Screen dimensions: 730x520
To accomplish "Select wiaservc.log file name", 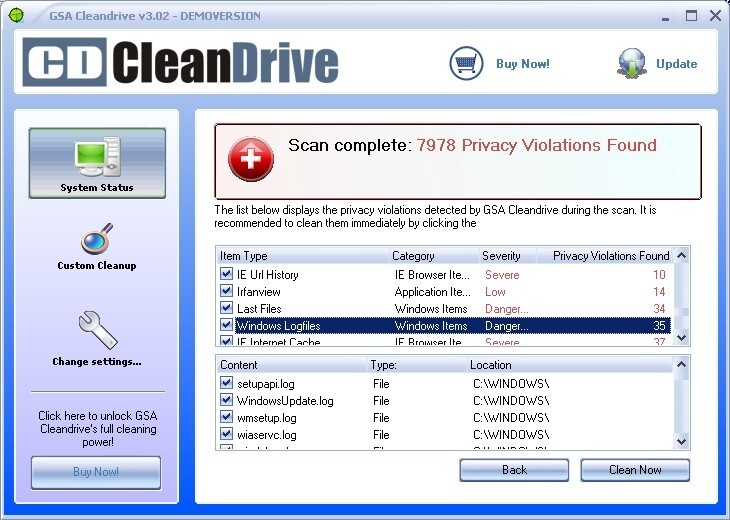I will (x=267, y=435).
